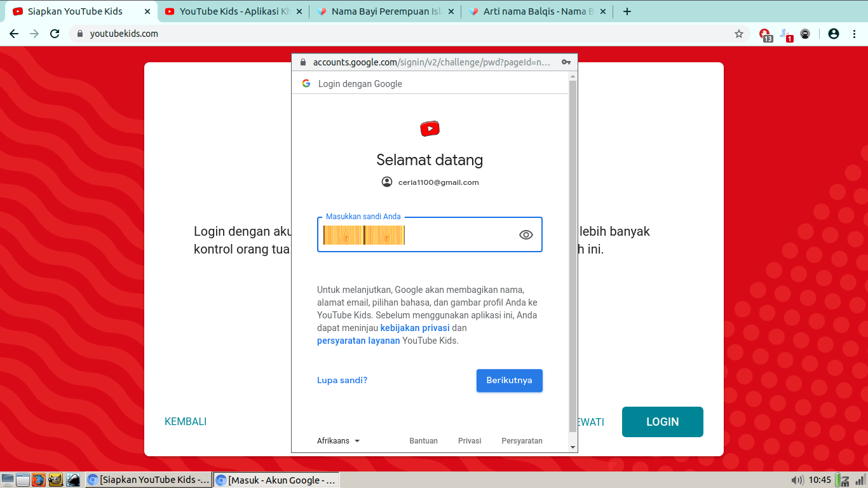Go forward in browser history

pyautogui.click(x=34, y=34)
